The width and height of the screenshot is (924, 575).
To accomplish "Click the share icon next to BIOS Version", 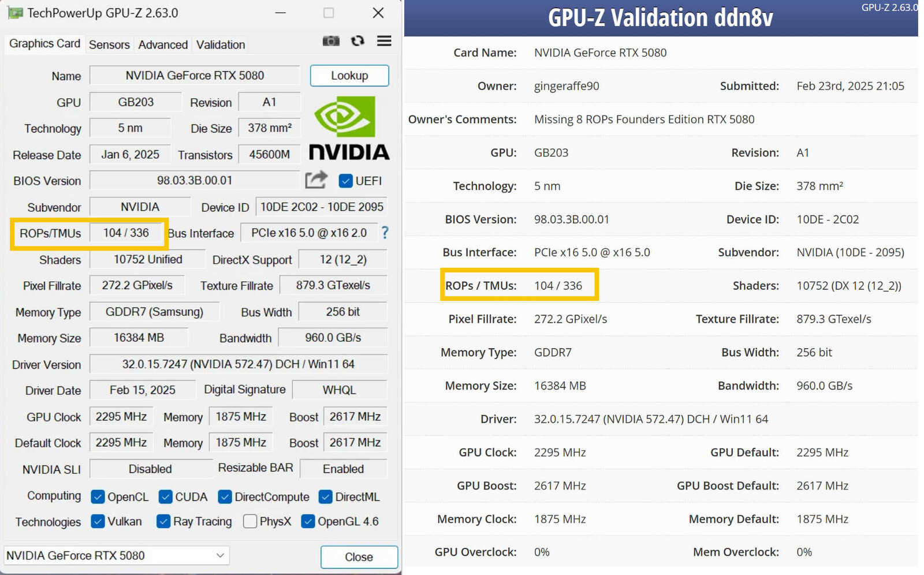I will point(316,180).
